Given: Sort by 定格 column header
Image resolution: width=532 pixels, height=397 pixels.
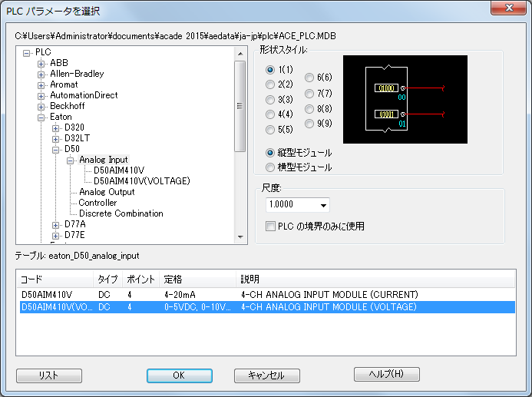Looking at the screenshot, I should [198, 280].
